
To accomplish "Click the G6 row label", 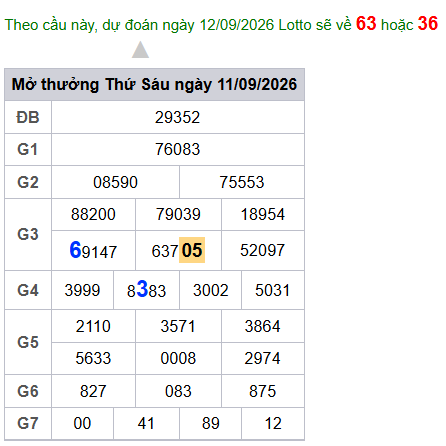I will (x=28, y=391).
